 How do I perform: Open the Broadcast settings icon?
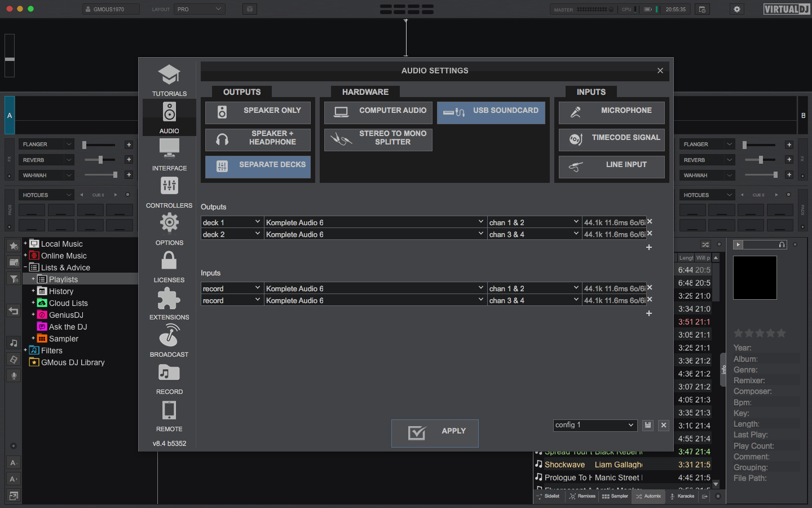[169, 336]
